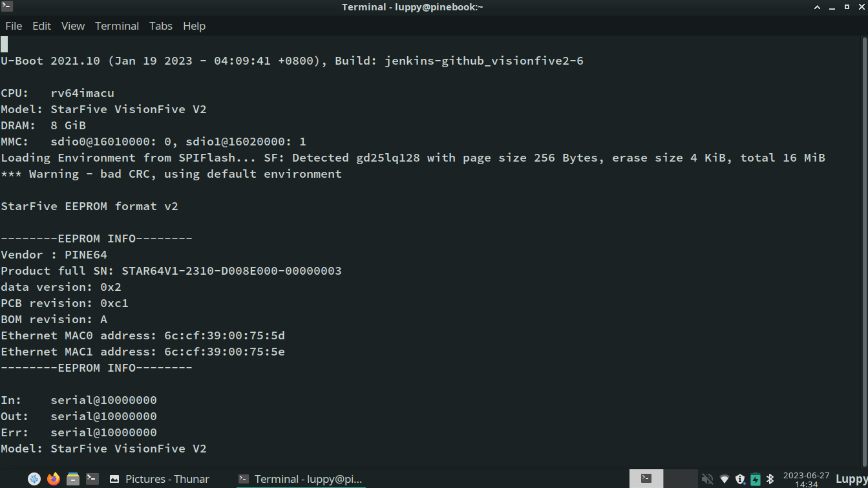Click the muted volume icon
The width and height of the screenshot is (868, 488).
[x=708, y=479]
